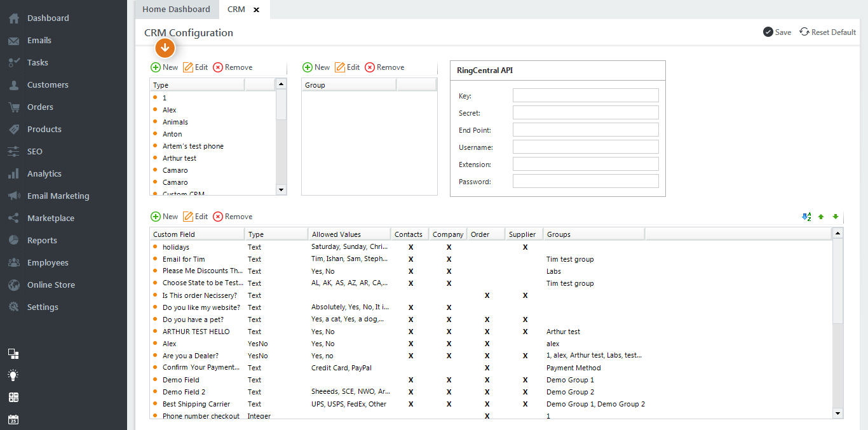The height and width of the screenshot is (430, 868).
Task: Open Dashboard from the sidebar house icon
Action: (x=13, y=18)
